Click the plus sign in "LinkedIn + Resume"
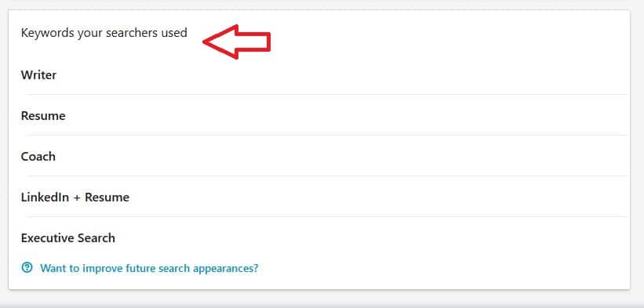 pos(77,197)
